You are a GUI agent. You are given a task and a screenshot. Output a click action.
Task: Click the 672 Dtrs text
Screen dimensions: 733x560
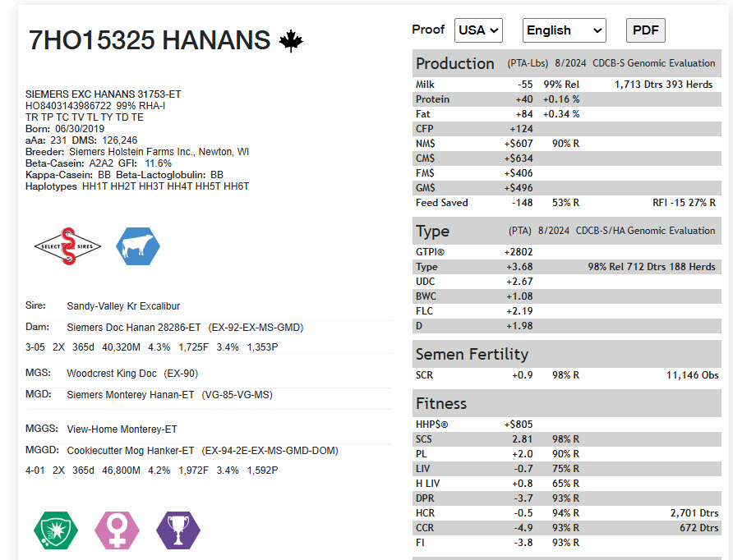[x=698, y=528]
